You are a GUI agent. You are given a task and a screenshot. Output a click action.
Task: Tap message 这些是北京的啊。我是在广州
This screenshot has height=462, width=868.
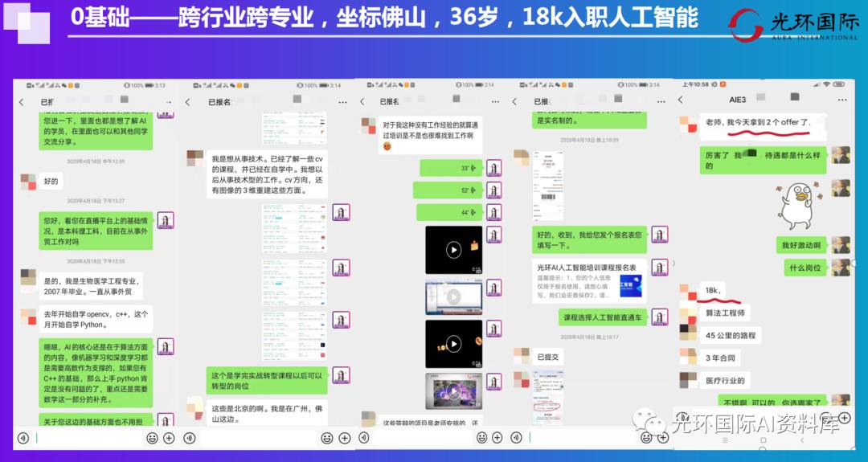267,414
